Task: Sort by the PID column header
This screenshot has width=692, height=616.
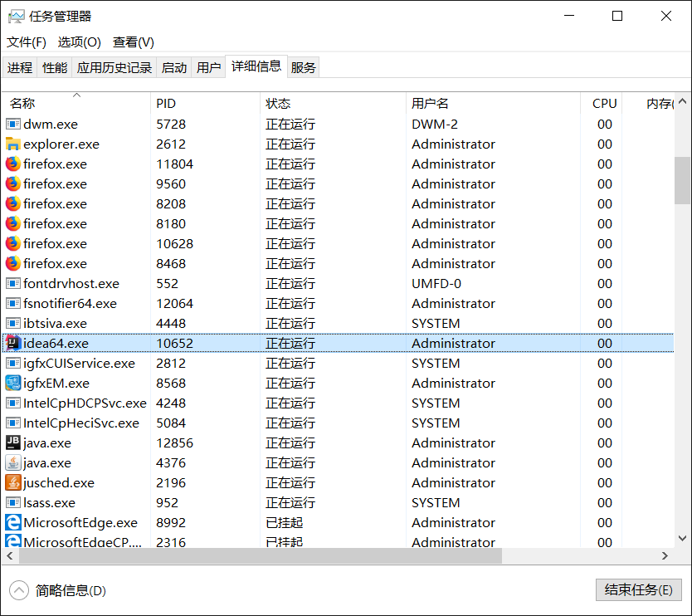Action: (x=205, y=103)
